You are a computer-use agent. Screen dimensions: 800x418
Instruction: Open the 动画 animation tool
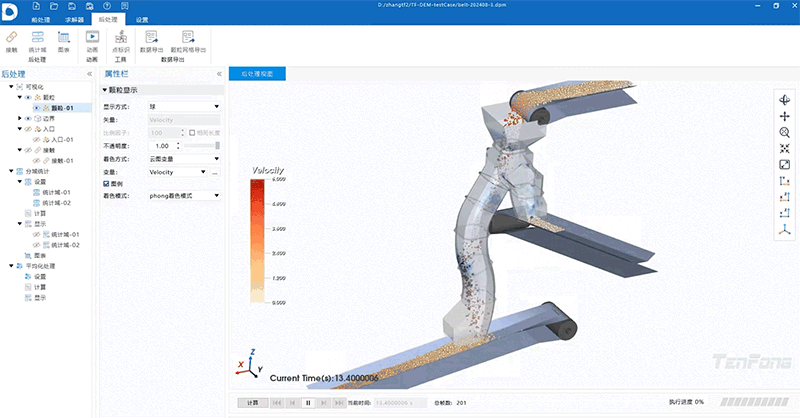click(x=92, y=39)
